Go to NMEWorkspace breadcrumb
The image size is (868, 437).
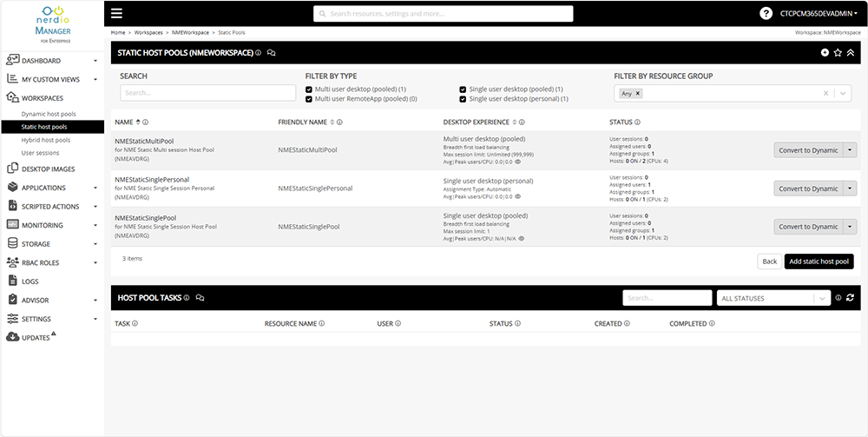(x=190, y=33)
